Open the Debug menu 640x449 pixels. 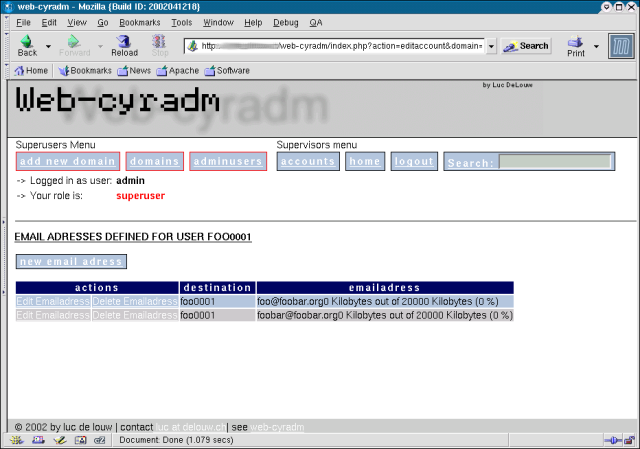click(285, 21)
